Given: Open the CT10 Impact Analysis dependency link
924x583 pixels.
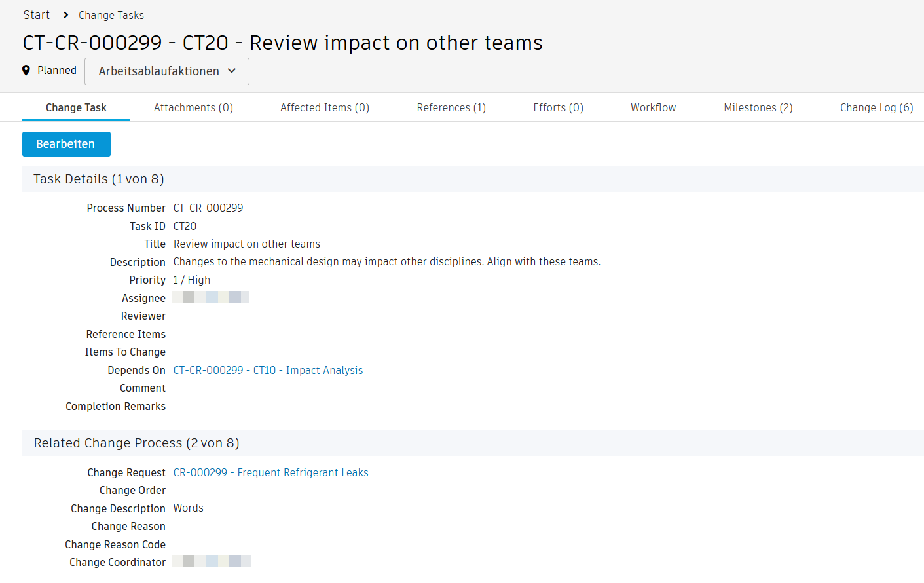Looking at the screenshot, I should pos(268,371).
